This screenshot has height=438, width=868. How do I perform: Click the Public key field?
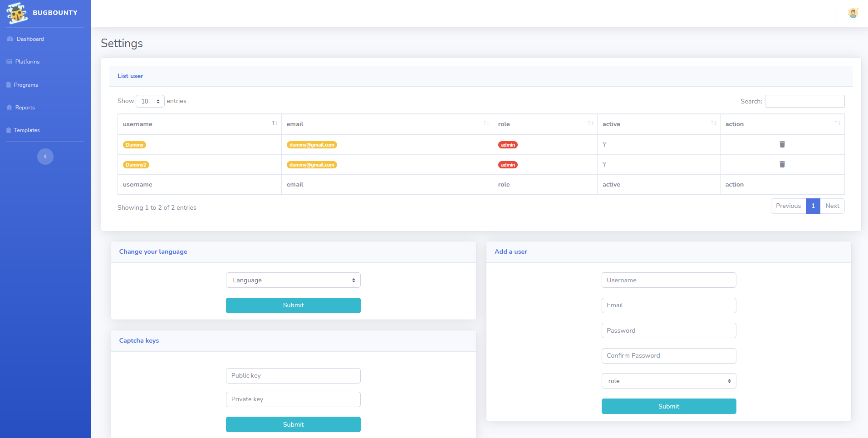pyautogui.click(x=293, y=376)
